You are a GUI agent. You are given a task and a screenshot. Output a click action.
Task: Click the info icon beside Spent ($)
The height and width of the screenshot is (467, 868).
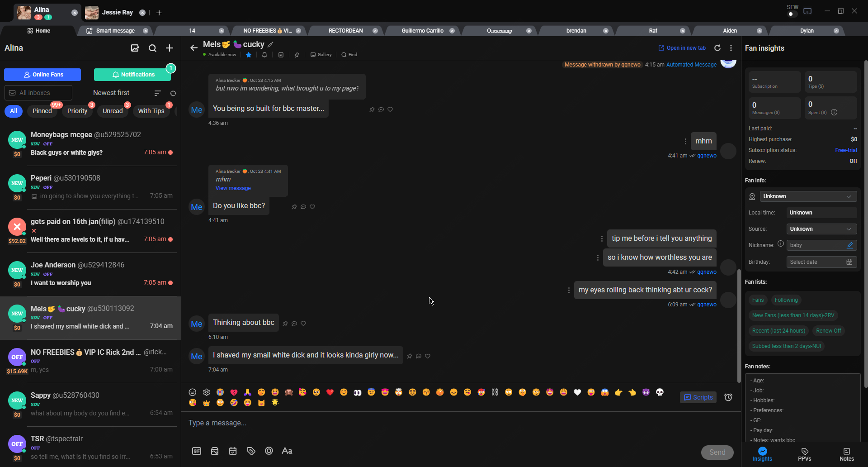(834, 113)
